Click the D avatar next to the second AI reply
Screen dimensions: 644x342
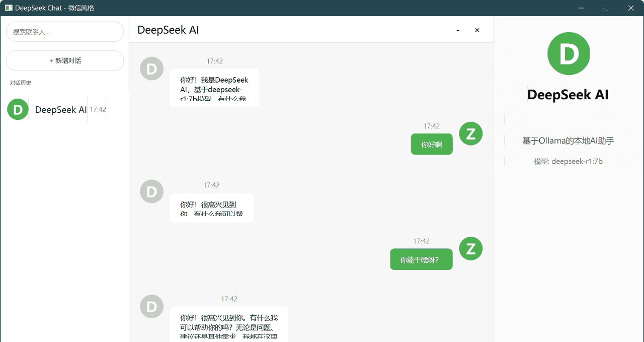click(151, 191)
